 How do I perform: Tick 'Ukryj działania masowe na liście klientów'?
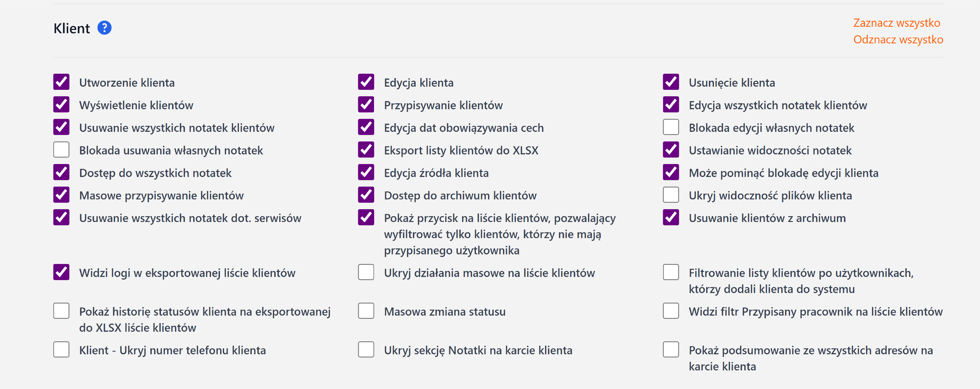tap(366, 272)
